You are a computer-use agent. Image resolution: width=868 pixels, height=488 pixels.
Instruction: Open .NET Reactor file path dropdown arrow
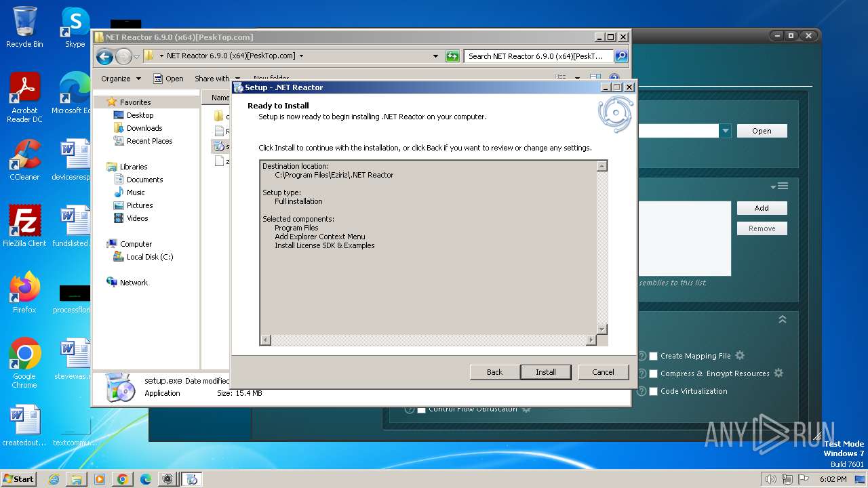point(725,131)
